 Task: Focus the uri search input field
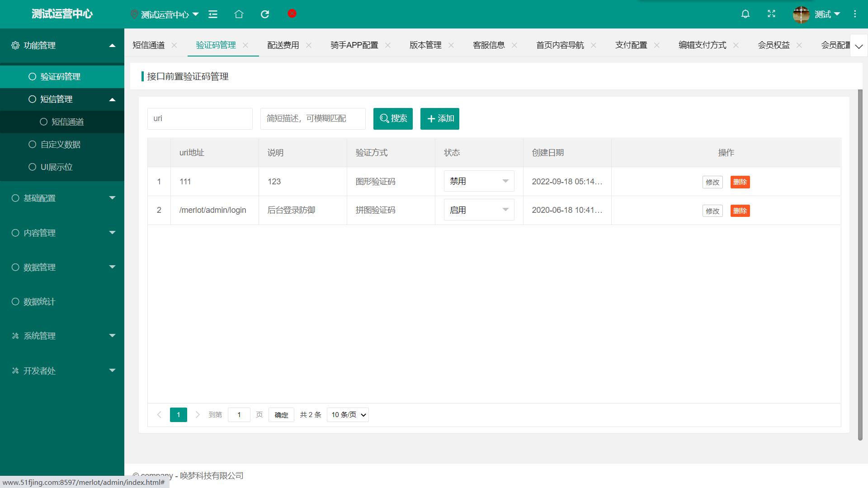[200, 119]
